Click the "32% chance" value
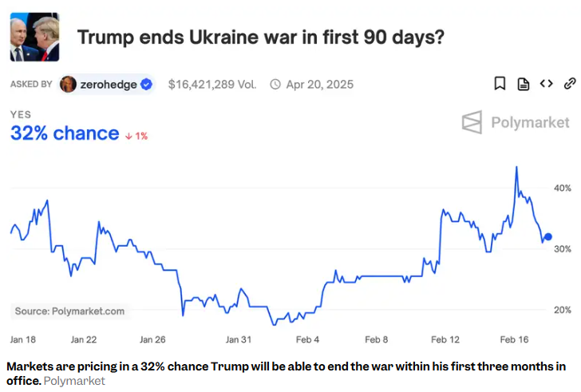The height and width of the screenshot is (392, 581). (64, 133)
